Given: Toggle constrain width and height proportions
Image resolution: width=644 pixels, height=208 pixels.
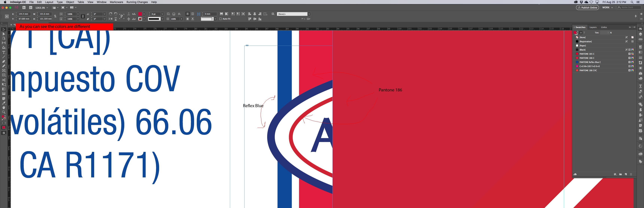Looking at the screenshot, I should [x=55, y=16].
